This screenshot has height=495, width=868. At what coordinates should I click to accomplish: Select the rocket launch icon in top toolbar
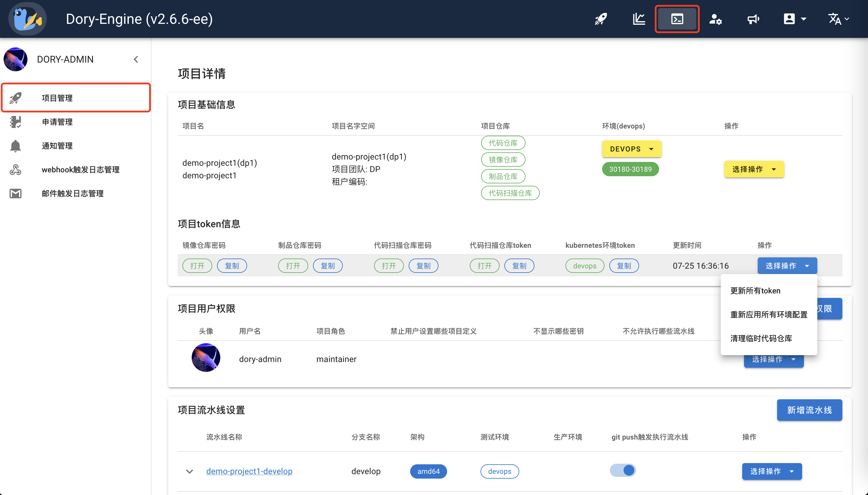point(600,19)
